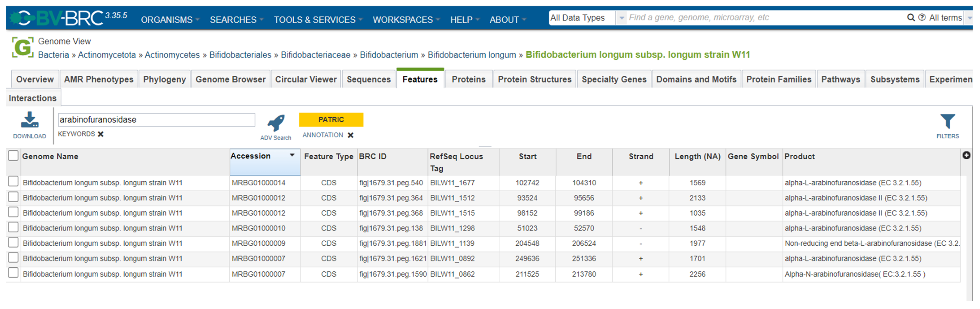
Task: Expand the All Data Types dropdown
Action: pyautogui.click(x=621, y=18)
